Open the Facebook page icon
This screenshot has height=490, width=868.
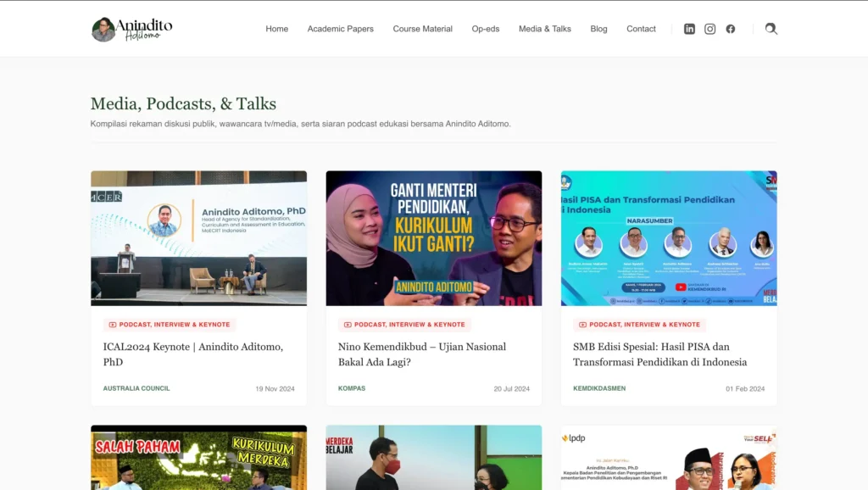tap(731, 29)
